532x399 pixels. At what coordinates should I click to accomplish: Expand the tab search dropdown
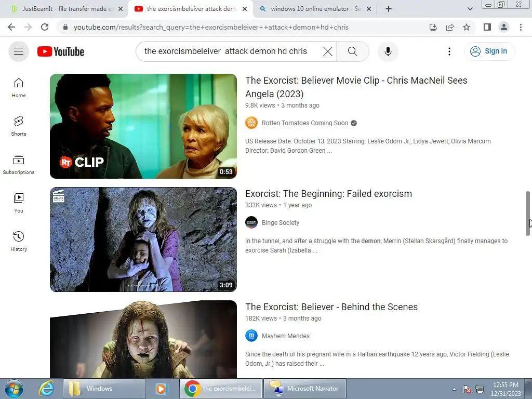pyautogui.click(x=470, y=9)
